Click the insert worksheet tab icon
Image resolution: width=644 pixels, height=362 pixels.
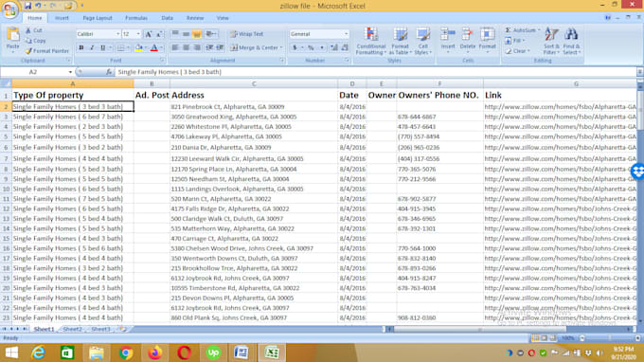pos(122,329)
